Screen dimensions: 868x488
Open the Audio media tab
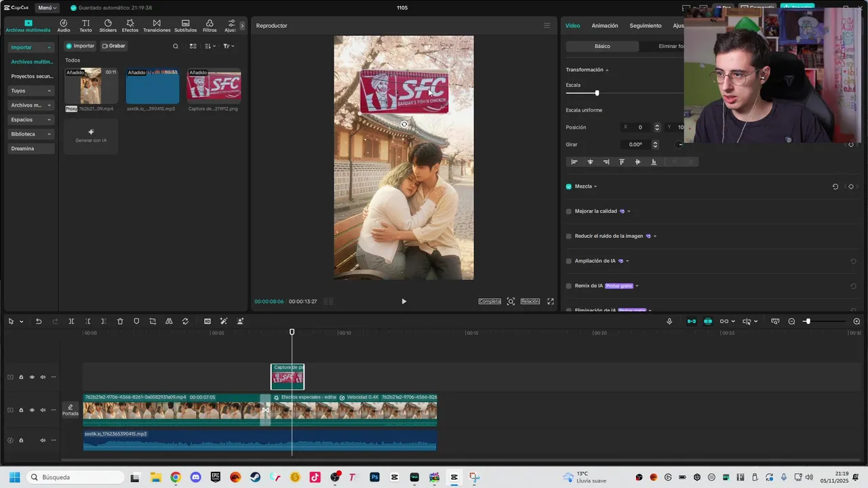point(64,26)
